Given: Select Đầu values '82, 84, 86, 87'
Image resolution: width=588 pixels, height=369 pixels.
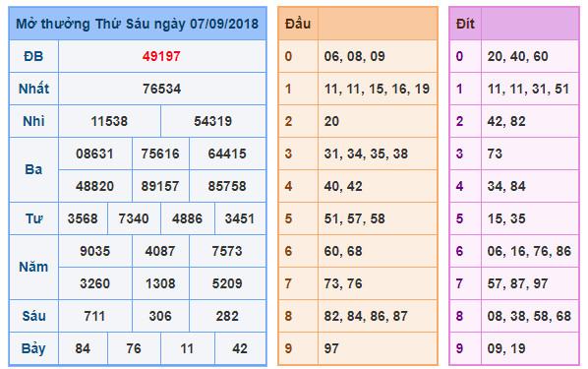Looking at the screenshot, I should [x=366, y=316].
